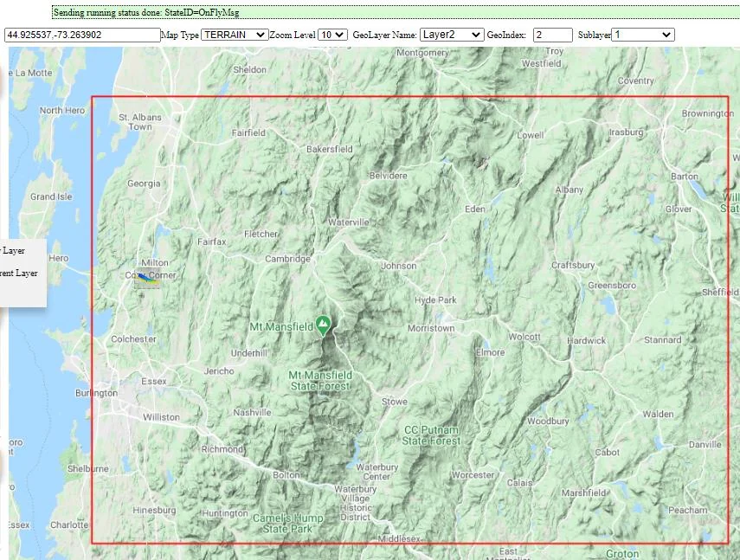
Task: Open the Map Type TERRAIN dropdown
Action: pyautogui.click(x=235, y=35)
